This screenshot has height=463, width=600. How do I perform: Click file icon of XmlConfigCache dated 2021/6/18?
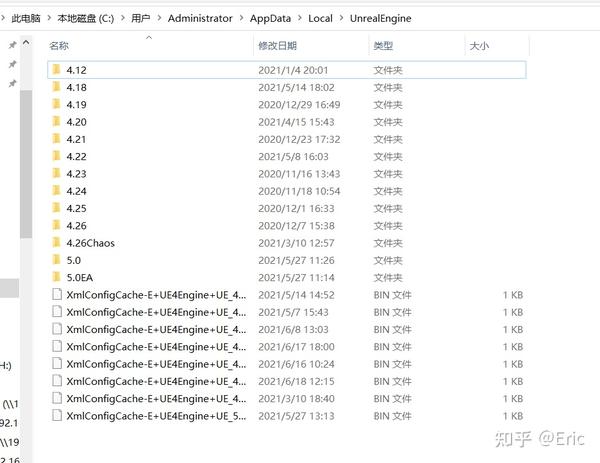pos(57,381)
